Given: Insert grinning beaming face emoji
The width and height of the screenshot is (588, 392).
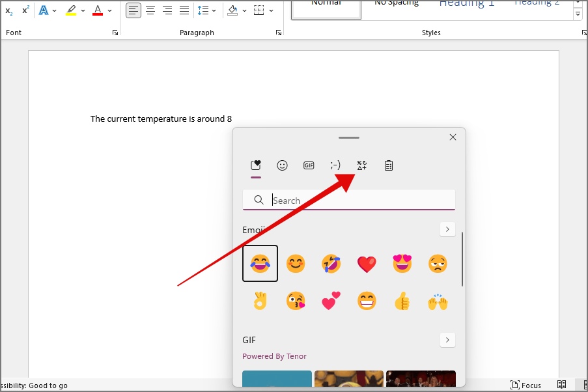Looking at the screenshot, I should 367,301.
